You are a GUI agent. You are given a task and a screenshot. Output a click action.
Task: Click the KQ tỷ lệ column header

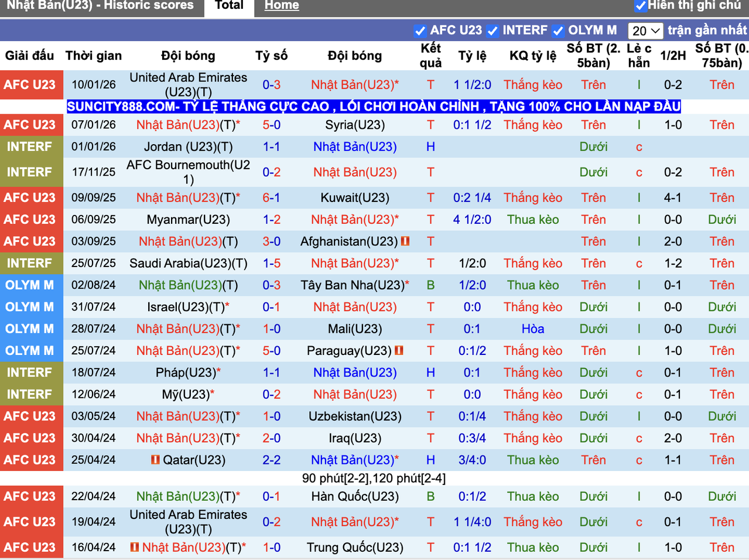tap(533, 56)
